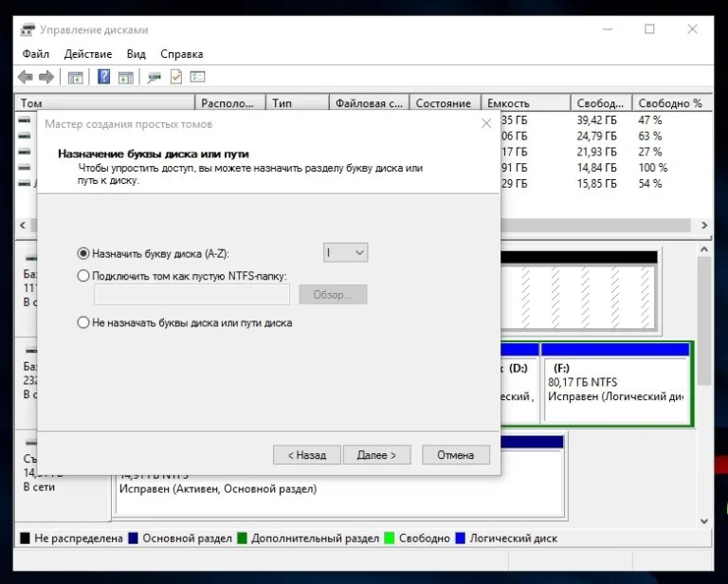Click the 'Далее >' button
This screenshot has width=728, height=584.
pos(376,455)
